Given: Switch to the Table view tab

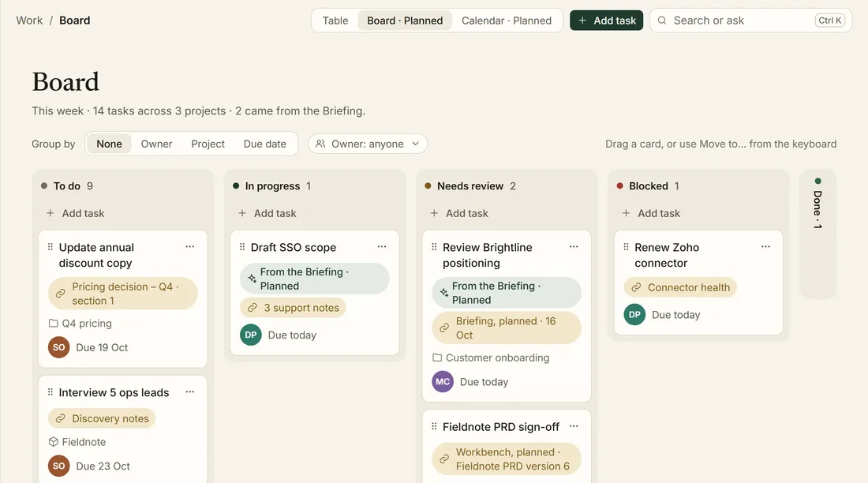Looking at the screenshot, I should coord(335,21).
